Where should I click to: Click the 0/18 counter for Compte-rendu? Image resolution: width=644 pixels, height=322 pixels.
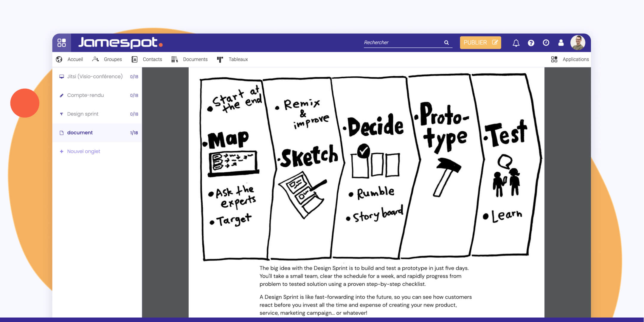[134, 95]
